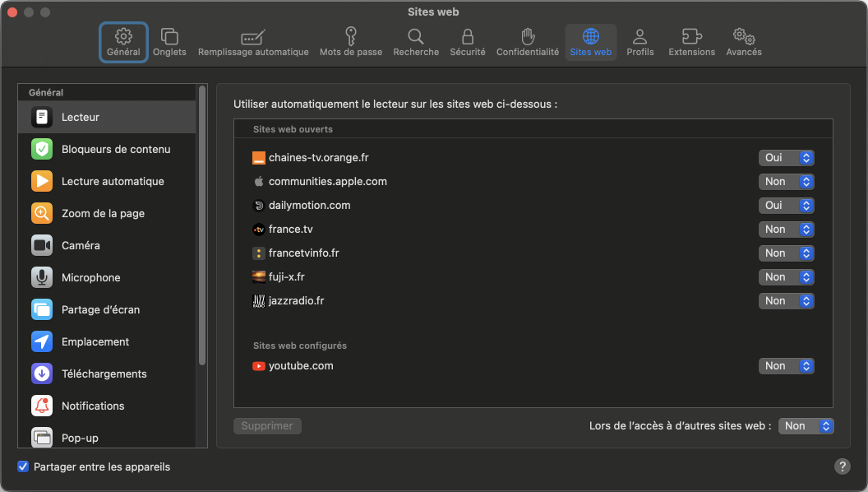The image size is (868, 492).
Task: Switch to the Confidentialité tab
Action: point(527,42)
